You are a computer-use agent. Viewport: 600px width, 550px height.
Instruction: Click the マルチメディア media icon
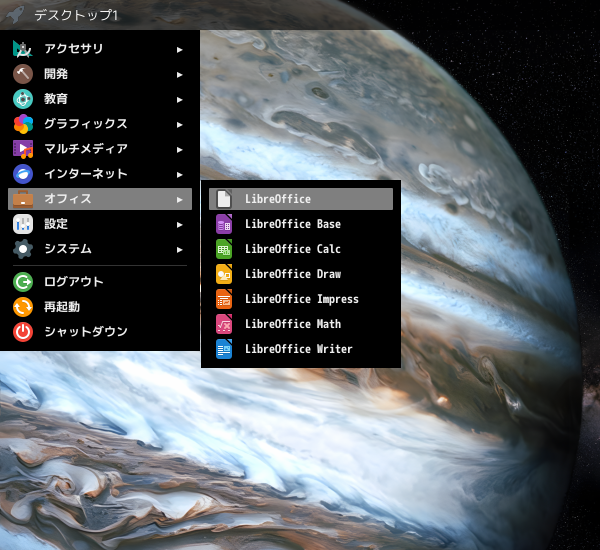click(x=23, y=149)
